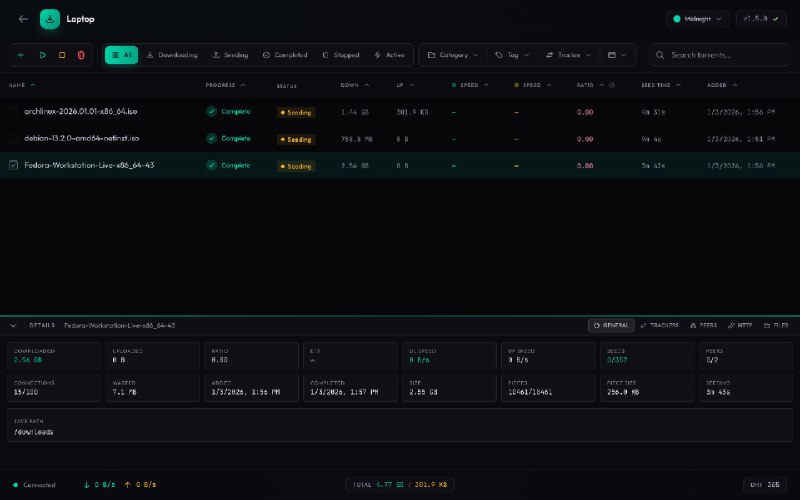Click the download speed arrow in status bar

[x=86, y=485]
